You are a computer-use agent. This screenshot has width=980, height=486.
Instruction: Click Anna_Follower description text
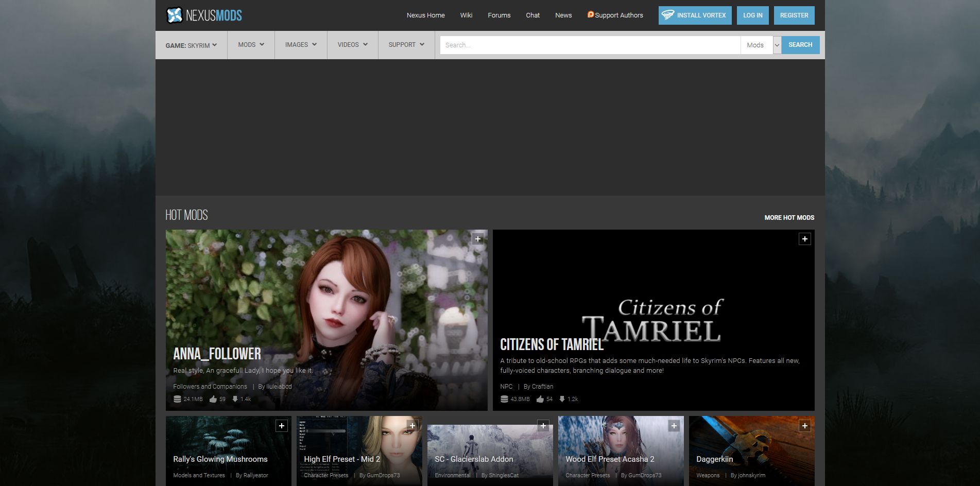pyautogui.click(x=243, y=371)
